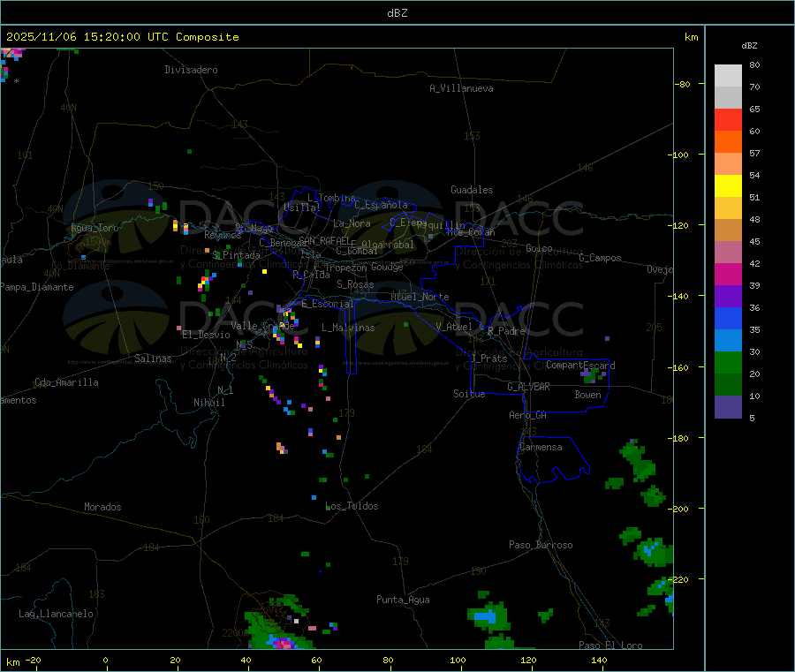Screen dimensions: 795x672
Task: Click the 30 dBZ light blue swatch
Action: point(728,341)
